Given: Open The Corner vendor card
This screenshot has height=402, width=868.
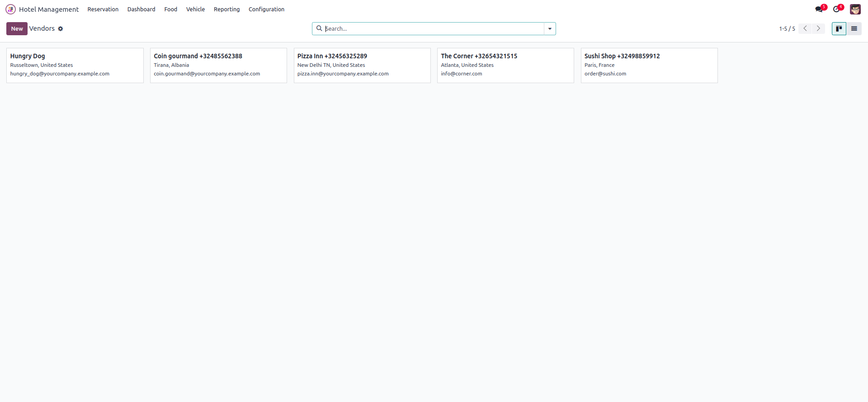Looking at the screenshot, I should tap(505, 65).
